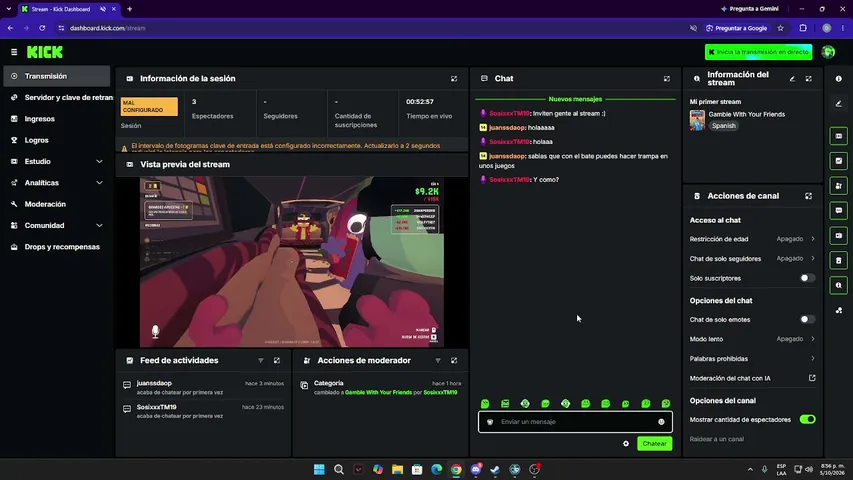Click the Gamble With Your Friends game thumbnail
The width and height of the screenshot is (853, 480).
[697, 120]
